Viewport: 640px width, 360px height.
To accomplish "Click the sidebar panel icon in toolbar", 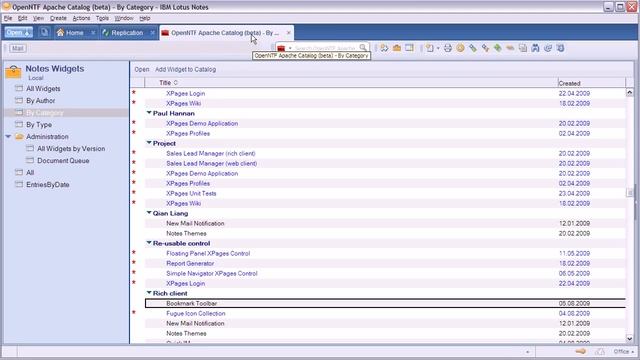I will pos(409,48).
